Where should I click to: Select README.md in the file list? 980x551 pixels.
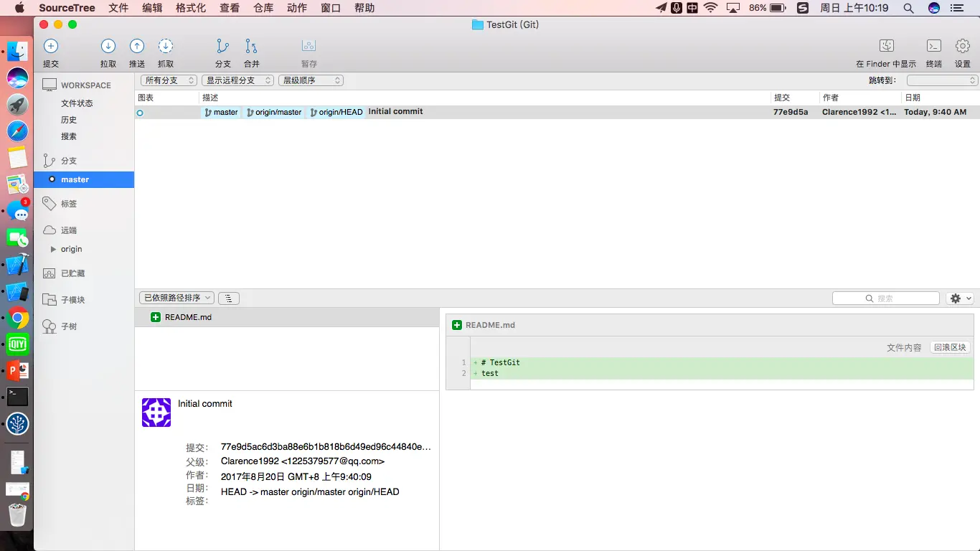(x=287, y=317)
